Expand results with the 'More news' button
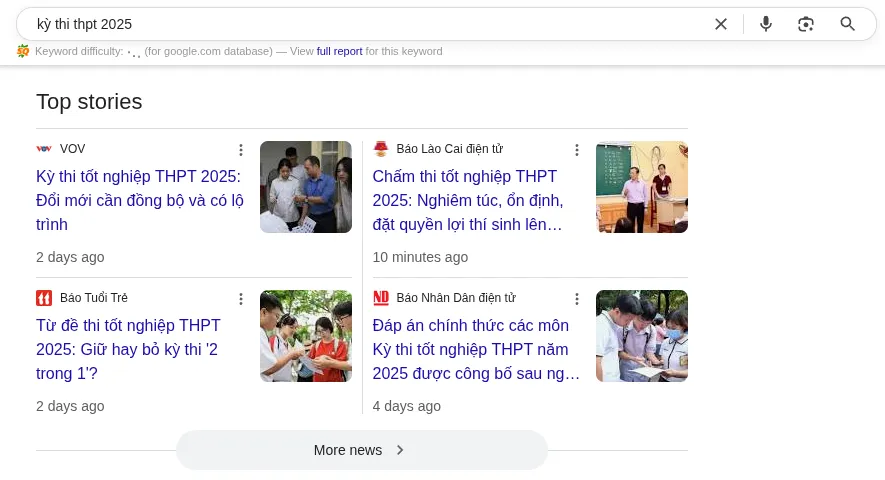The width and height of the screenshot is (885, 480). pos(362,450)
